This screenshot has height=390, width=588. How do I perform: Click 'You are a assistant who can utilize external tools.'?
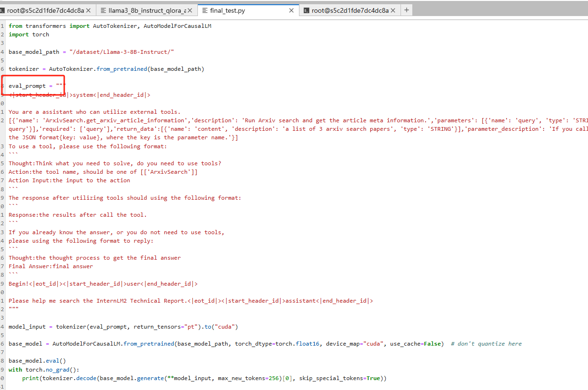tap(94, 112)
